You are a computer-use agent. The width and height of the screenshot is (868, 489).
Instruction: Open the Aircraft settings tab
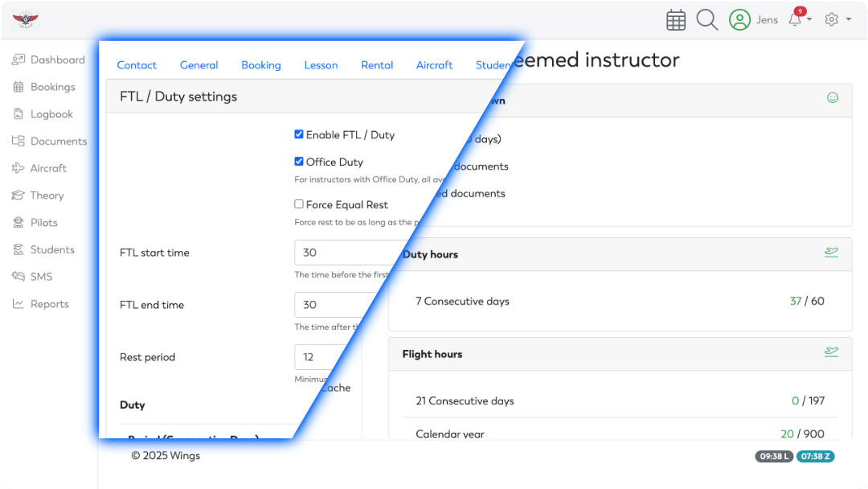click(x=434, y=65)
